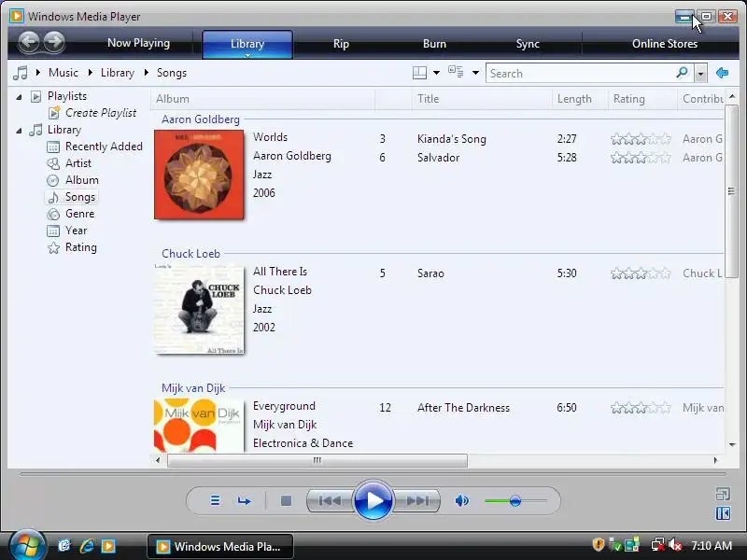Click the Windows Media Player taskbar button
Image resolution: width=747 pixels, height=560 pixels.
220,546
